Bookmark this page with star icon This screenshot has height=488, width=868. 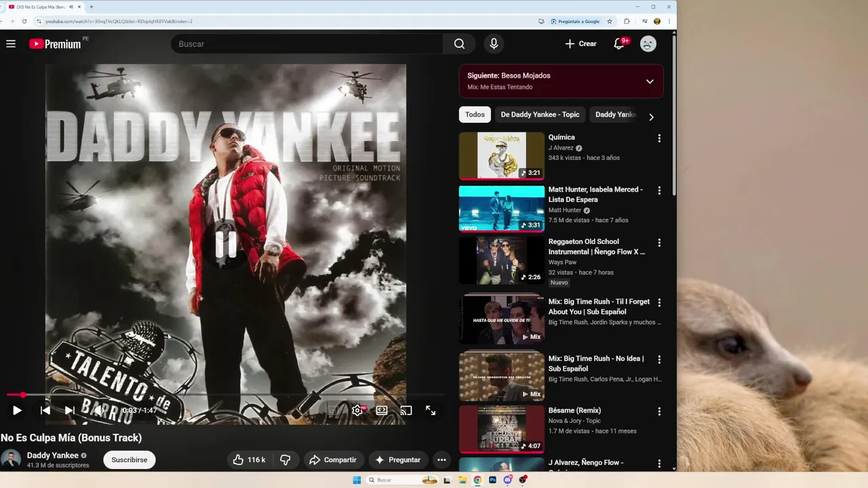[x=610, y=21]
